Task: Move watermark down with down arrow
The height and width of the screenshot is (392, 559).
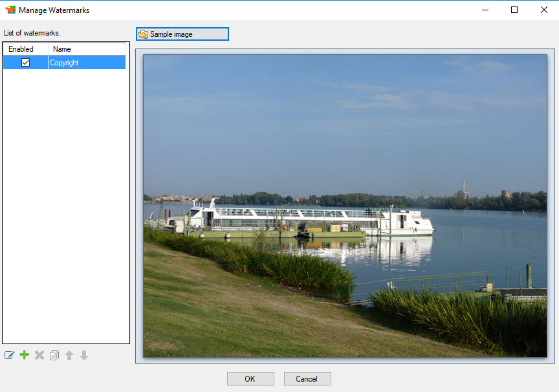Action: [84, 355]
